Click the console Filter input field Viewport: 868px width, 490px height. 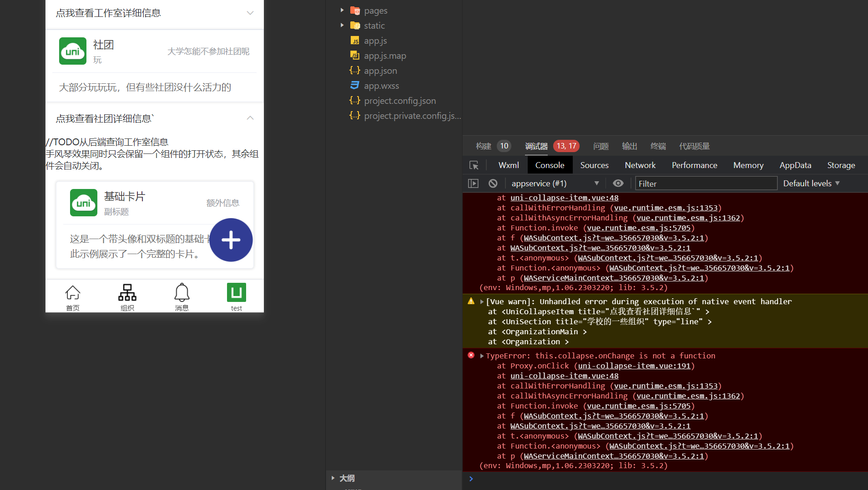point(706,184)
